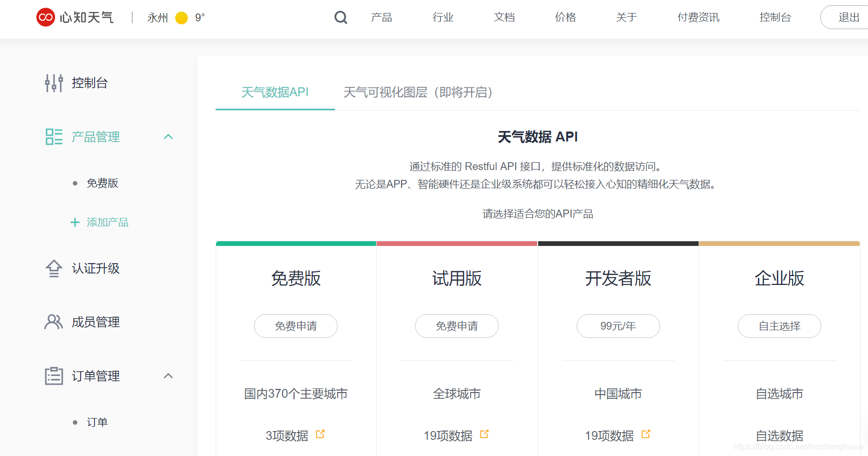Image resolution: width=868 pixels, height=456 pixels.
Task: Click 认证升级 label in sidebar
Action: (96, 268)
